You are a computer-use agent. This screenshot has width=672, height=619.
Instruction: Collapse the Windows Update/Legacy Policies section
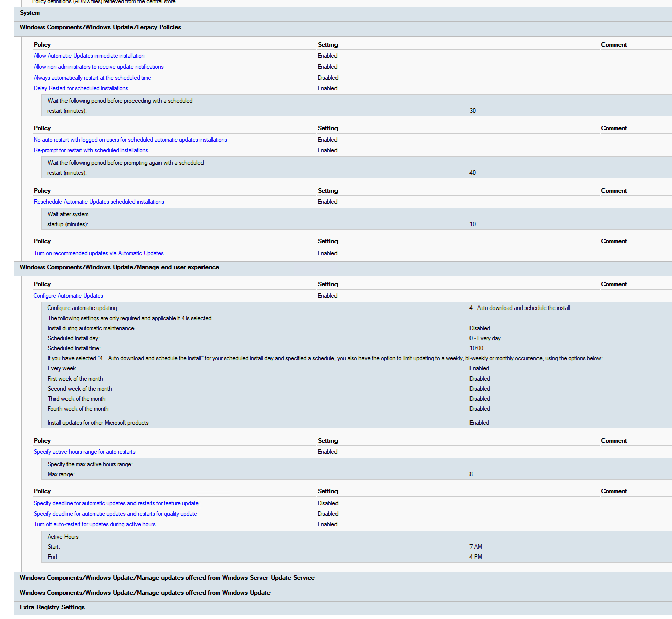click(x=343, y=28)
